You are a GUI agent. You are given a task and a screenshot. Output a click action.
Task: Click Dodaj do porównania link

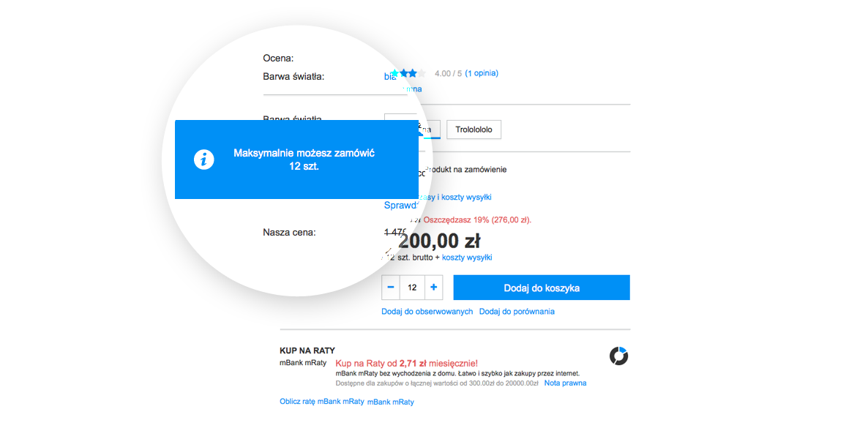[517, 312]
